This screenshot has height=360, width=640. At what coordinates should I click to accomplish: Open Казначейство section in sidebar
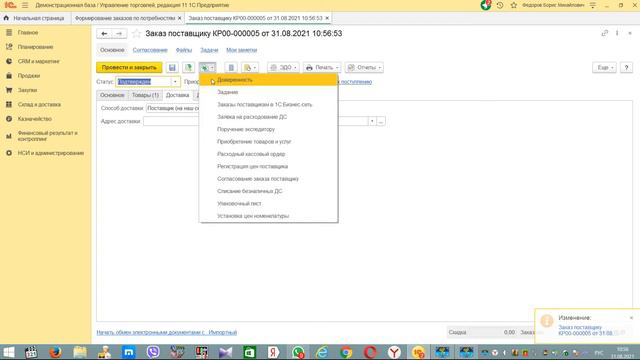coord(35,119)
